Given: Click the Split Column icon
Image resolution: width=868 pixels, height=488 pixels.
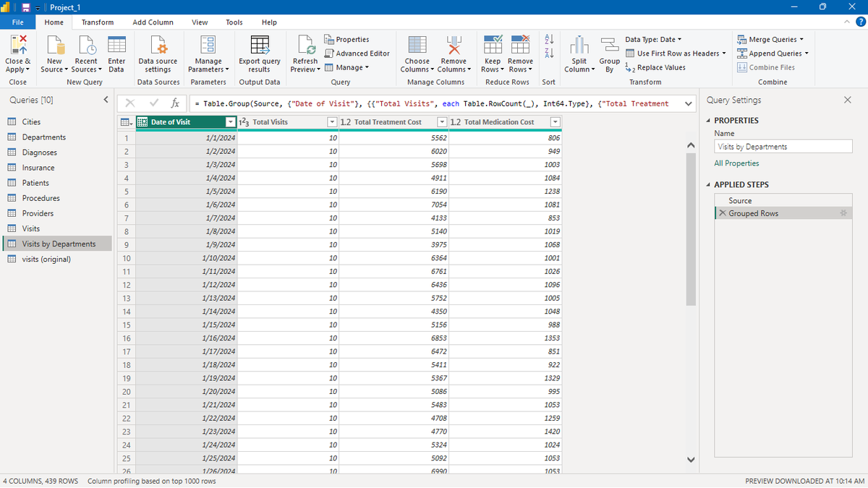Looking at the screenshot, I should pyautogui.click(x=579, y=45).
